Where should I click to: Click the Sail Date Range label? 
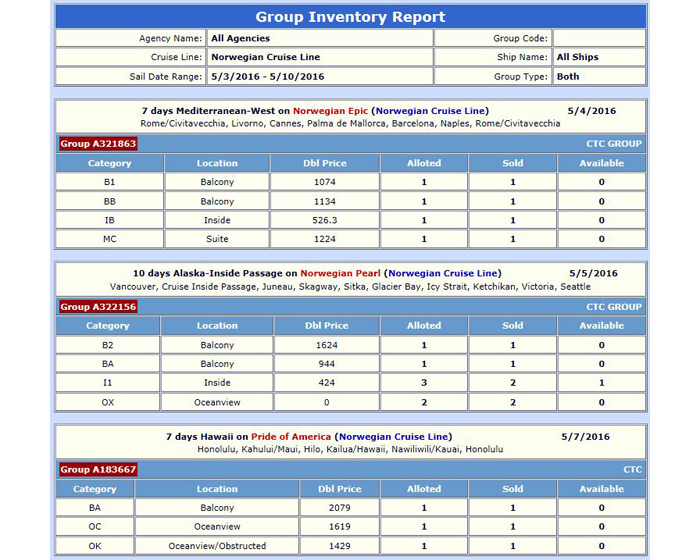[x=166, y=76]
